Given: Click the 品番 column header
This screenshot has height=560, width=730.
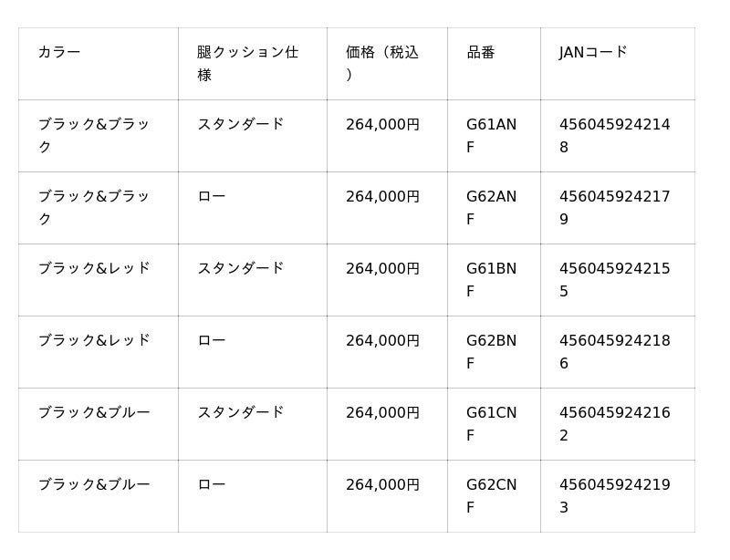Looking at the screenshot, I should 481,53.
